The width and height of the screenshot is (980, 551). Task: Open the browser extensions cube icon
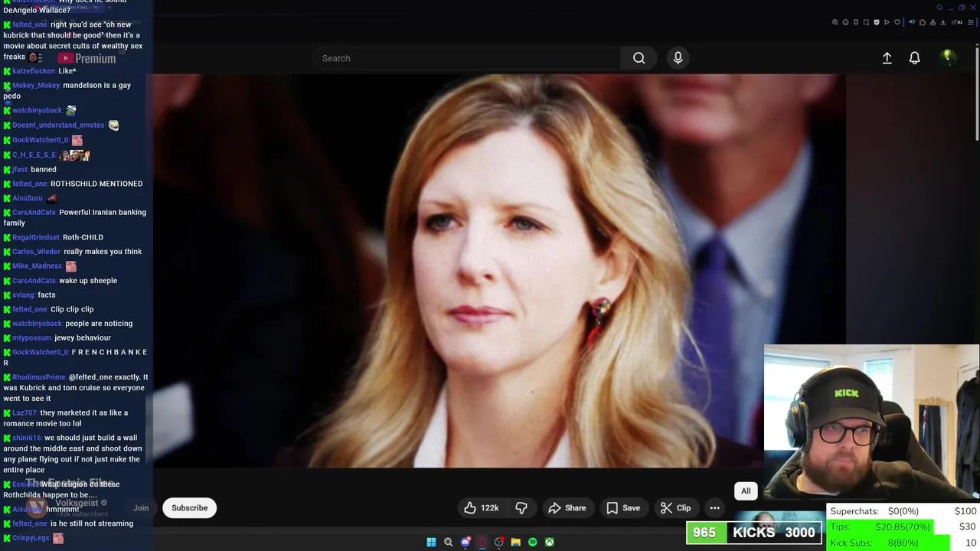923,22
